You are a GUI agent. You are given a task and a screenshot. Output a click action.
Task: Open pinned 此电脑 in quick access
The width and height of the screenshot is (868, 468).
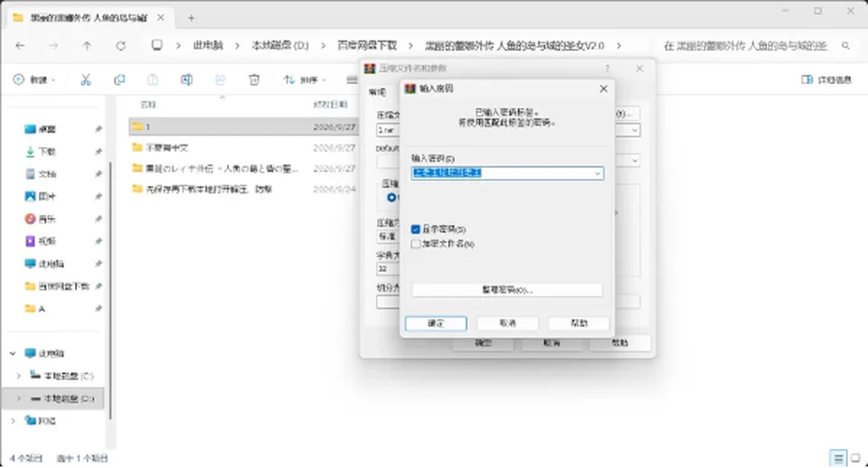[44, 264]
